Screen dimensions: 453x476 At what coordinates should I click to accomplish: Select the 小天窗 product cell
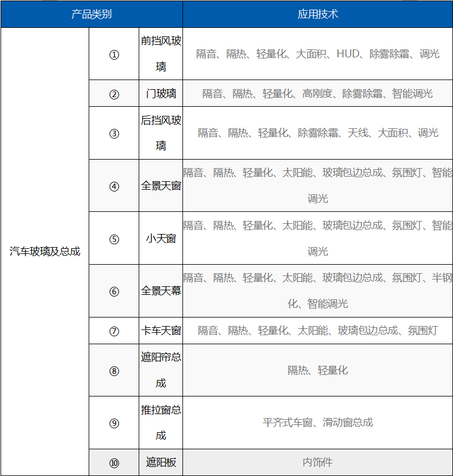161,239
